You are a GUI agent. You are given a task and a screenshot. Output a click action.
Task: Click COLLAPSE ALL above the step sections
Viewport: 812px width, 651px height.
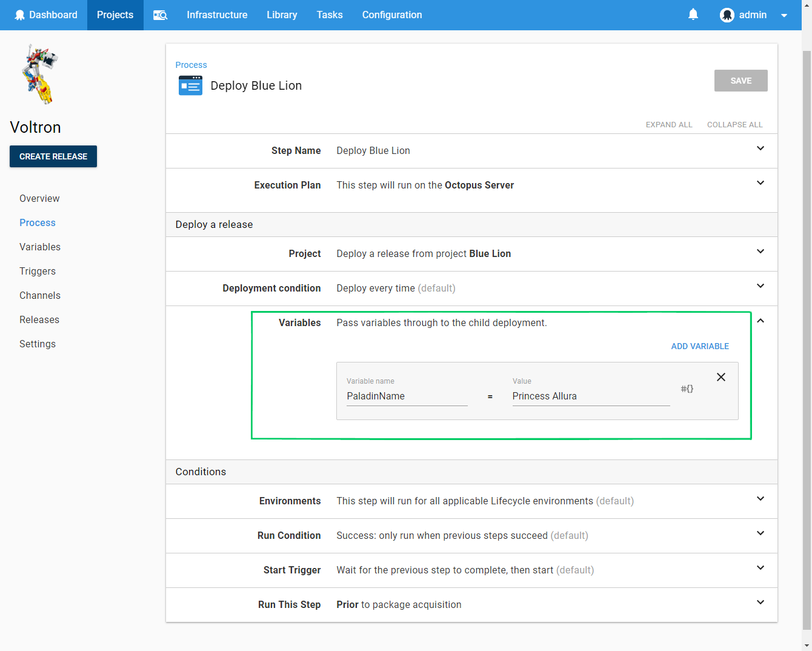click(x=734, y=124)
